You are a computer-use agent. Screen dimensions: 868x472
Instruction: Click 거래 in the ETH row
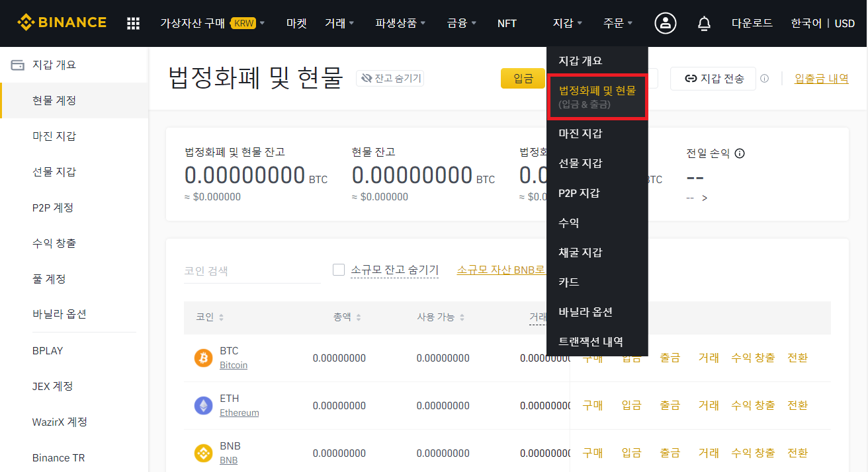coord(709,405)
